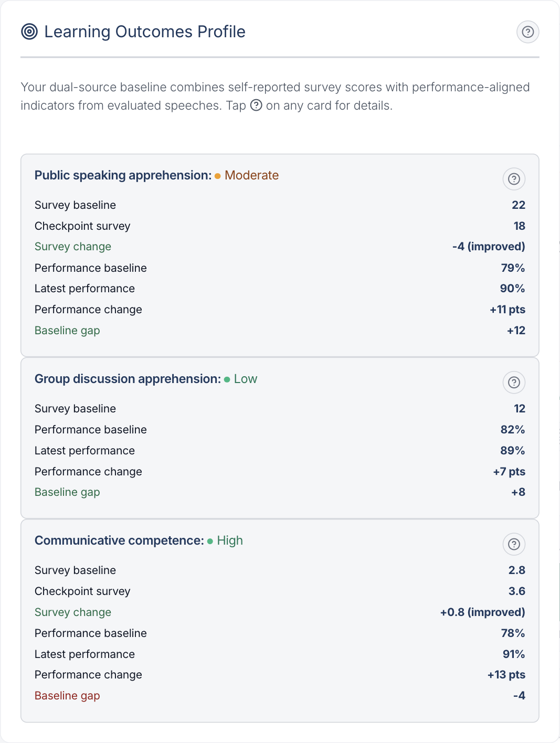The image size is (560, 743).
Task: Click red Baseline gap label in competence card
Action: [x=67, y=696]
